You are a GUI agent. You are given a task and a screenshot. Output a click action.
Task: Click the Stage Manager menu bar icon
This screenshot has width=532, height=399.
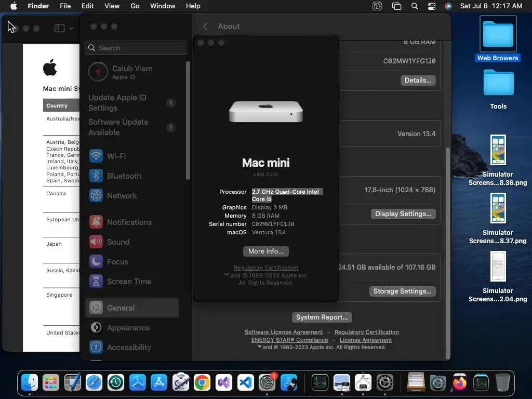[x=396, y=6]
